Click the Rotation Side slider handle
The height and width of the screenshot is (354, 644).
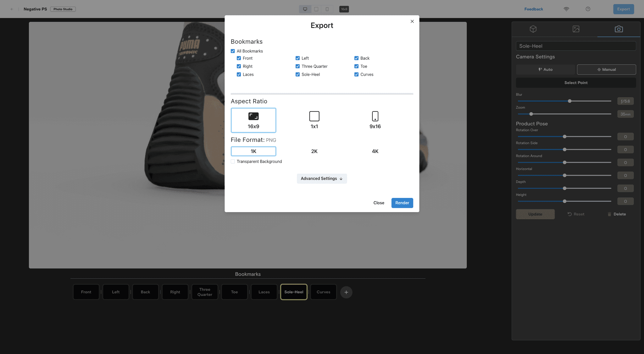click(x=564, y=149)
